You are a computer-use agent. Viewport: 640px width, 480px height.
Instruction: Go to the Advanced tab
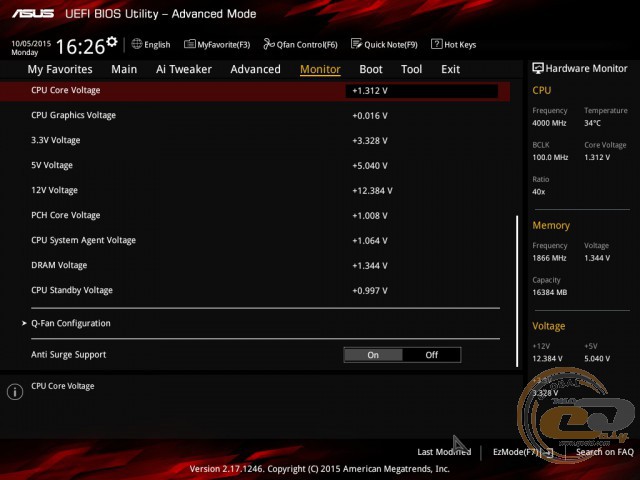click(x=256, y=69)
